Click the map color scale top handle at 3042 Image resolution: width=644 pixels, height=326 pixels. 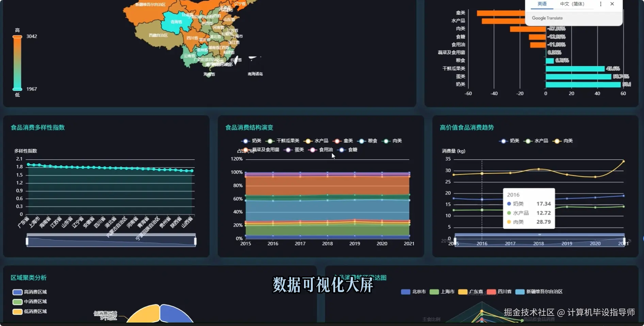tap(17, 36)
